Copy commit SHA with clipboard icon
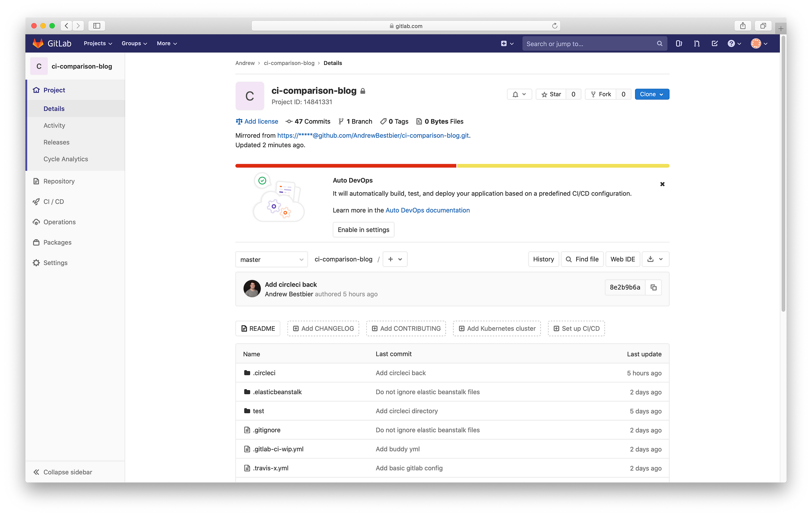The image size is (812, 516). point(653,288)
